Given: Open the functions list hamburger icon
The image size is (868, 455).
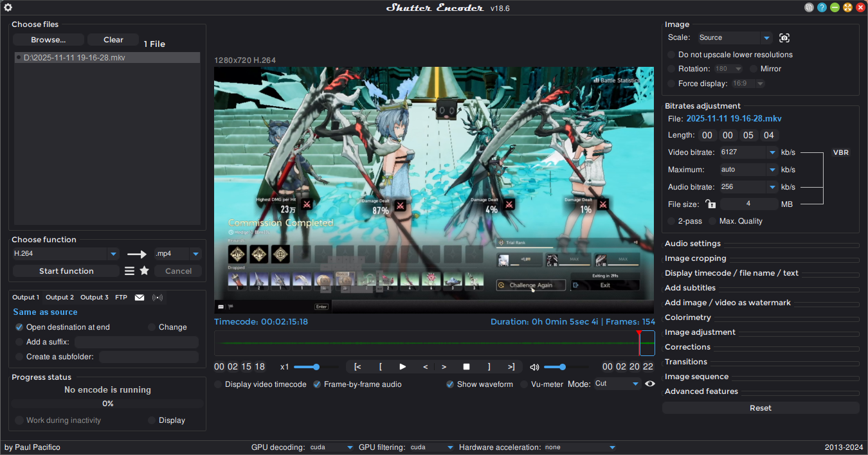Looking at the screenshot, I should 130,271.
